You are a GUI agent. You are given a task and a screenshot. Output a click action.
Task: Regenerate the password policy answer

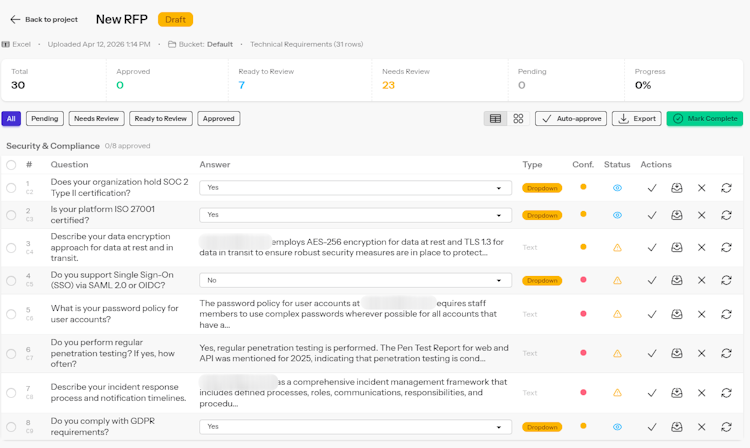(726, 314)
